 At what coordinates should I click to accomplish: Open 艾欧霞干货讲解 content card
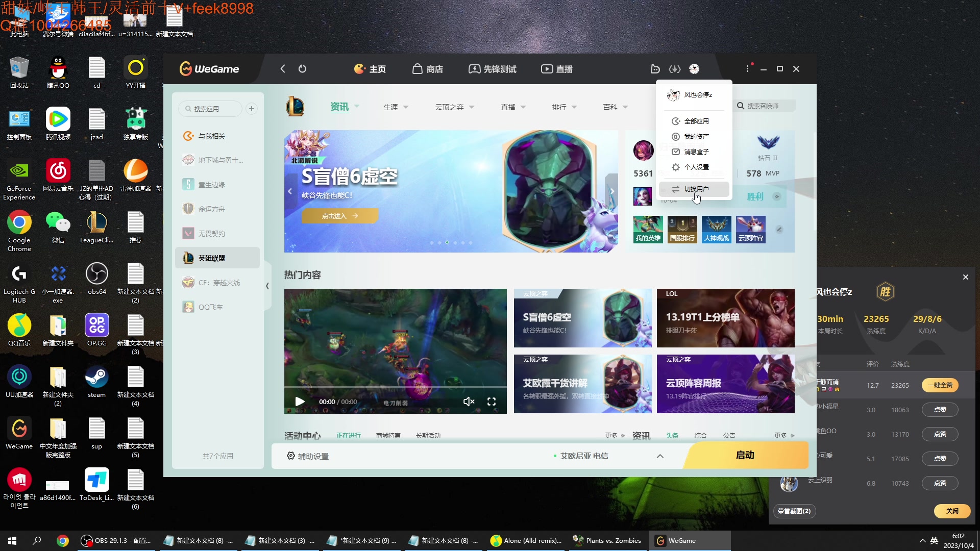tap(583, 384)
